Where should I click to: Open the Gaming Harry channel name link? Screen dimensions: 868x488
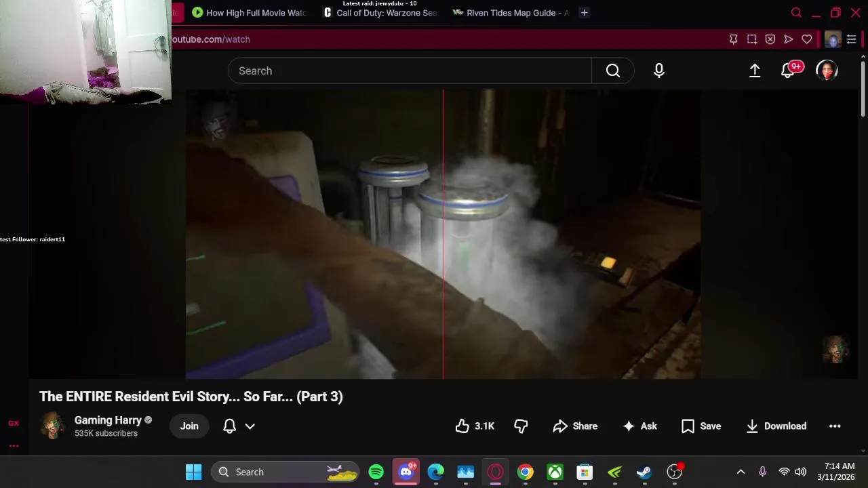tap(108, 420)
